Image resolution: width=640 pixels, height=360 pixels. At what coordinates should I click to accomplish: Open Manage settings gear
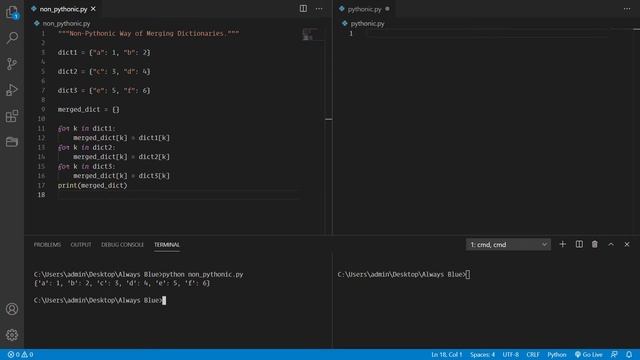click(x=12, y=335)
